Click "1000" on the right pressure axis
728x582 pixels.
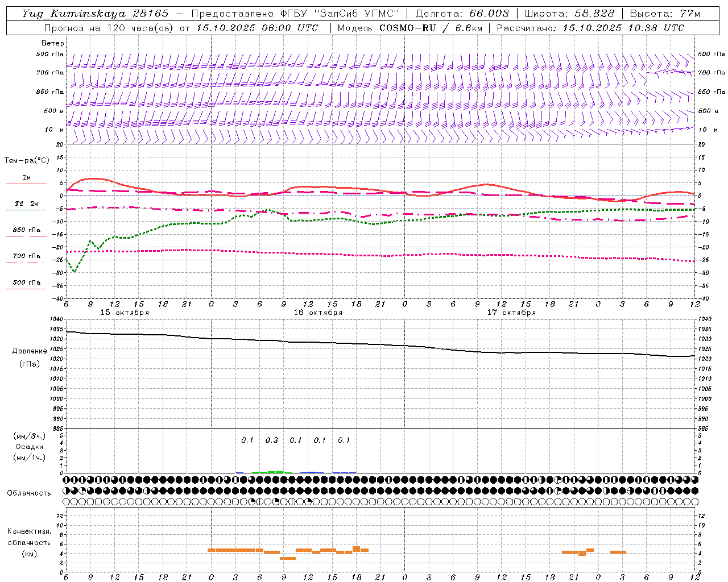704,399
